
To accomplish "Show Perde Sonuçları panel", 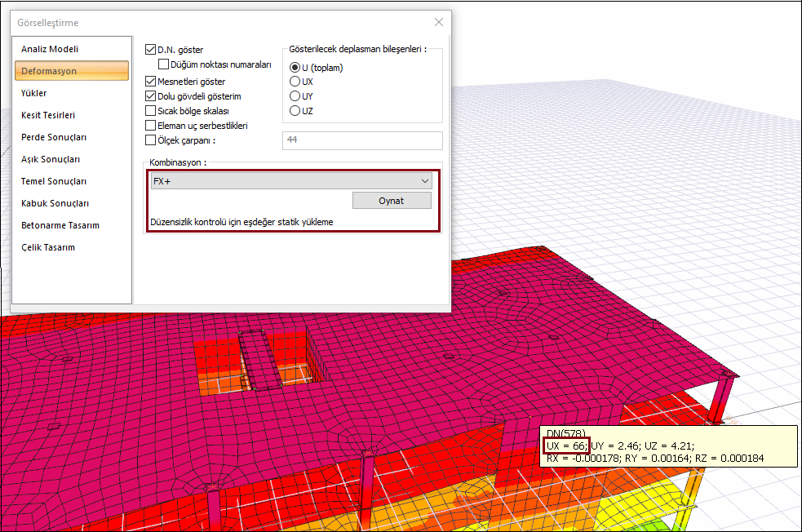I will pos(54,137).
